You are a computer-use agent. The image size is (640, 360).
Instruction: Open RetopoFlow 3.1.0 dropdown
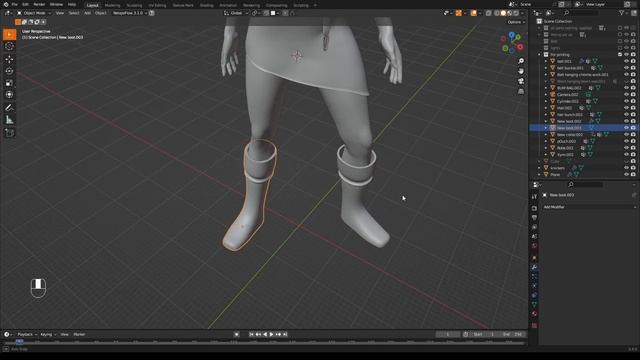[129, 13]
